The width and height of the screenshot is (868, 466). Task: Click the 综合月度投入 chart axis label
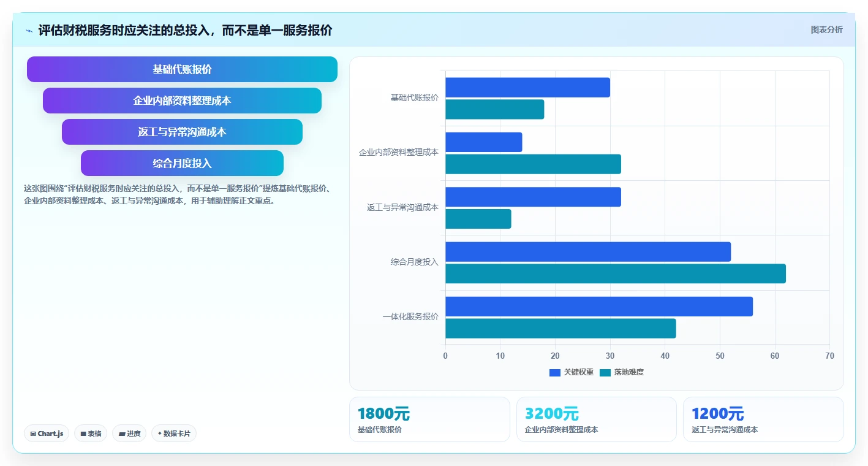415,262
